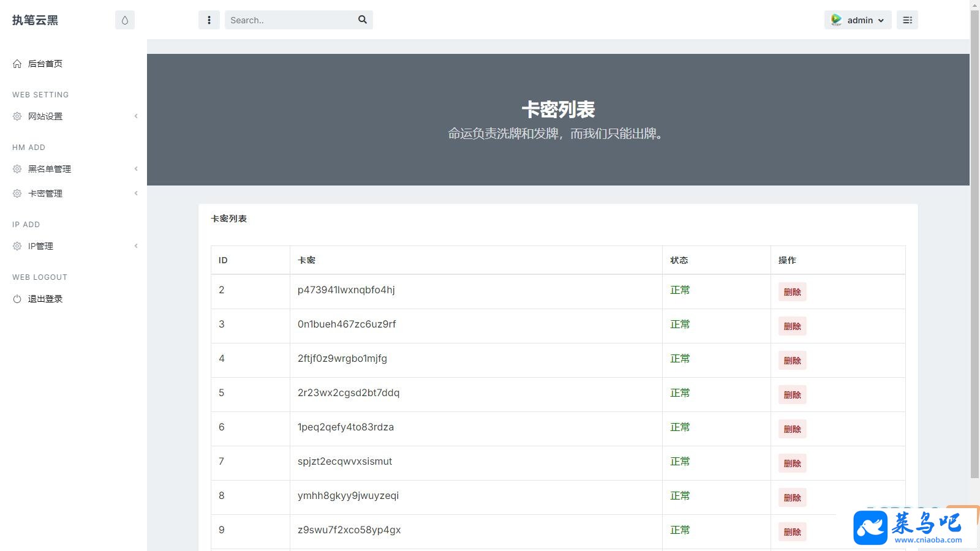Screen dimensions: 980x551
Task: Click the 执笔云黑 site logo
Action: click(35, 20)
